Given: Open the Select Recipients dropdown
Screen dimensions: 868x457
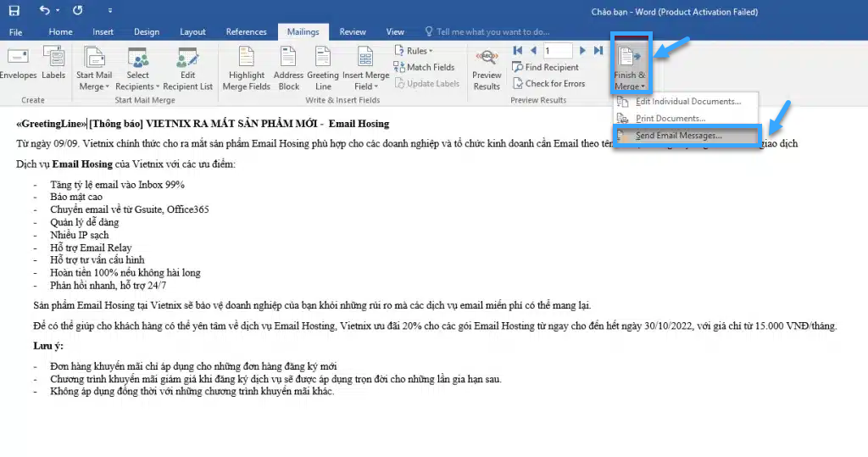Looking at the screenshot, I should pyautogui.click(x=137, y=70).
